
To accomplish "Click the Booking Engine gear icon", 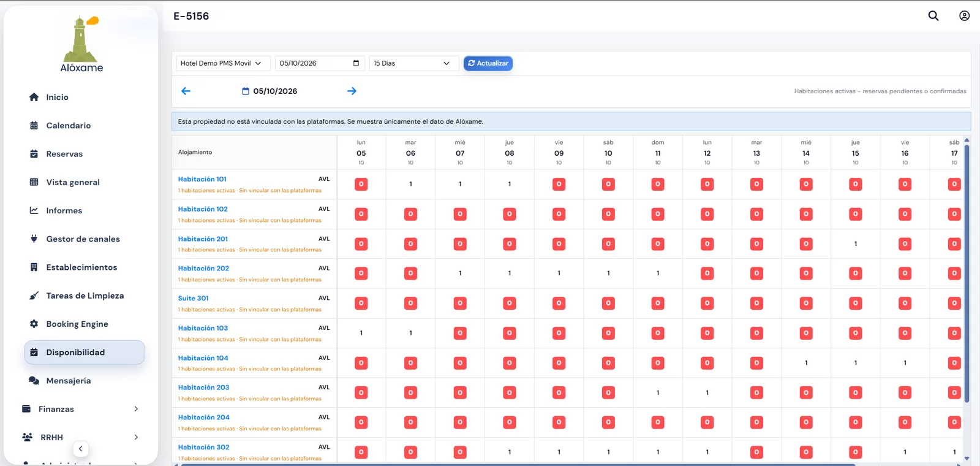I will pos(34,324).
